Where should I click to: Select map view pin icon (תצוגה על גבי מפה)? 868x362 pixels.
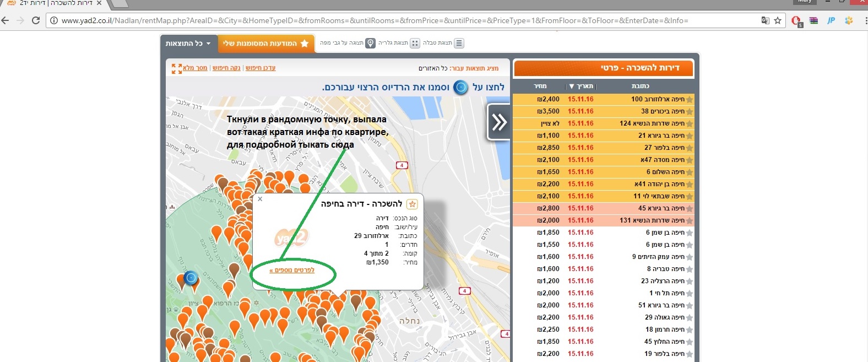[371, 43]
